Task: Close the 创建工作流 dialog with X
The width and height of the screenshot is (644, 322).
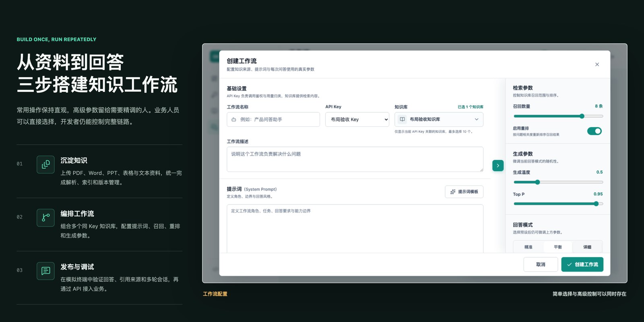Action: [x=597, y=64]
